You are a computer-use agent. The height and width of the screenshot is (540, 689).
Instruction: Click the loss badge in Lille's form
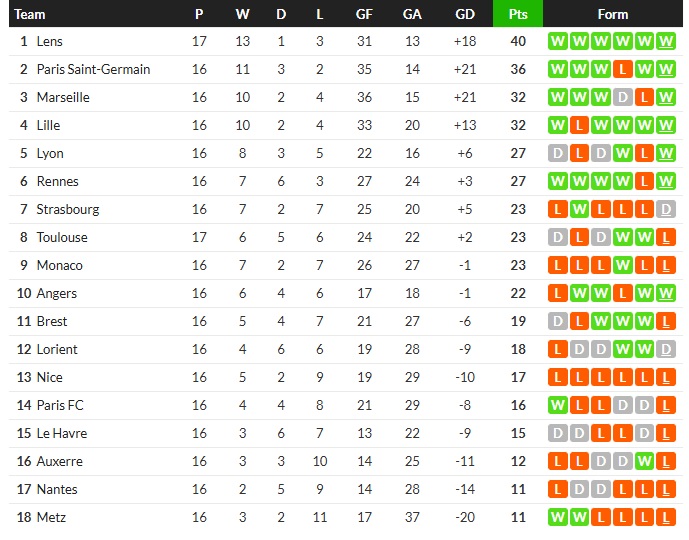click(579, 125)
